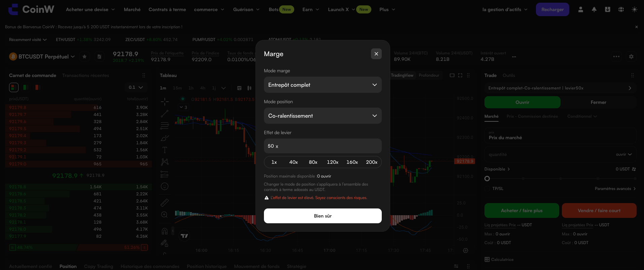
Task: Open the Mode position dropdown
Action: click(x=323, y=116)
